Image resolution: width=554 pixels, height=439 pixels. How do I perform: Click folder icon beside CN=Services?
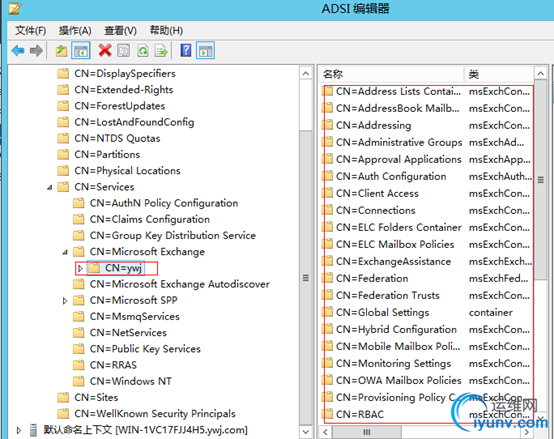click(63, 186)
